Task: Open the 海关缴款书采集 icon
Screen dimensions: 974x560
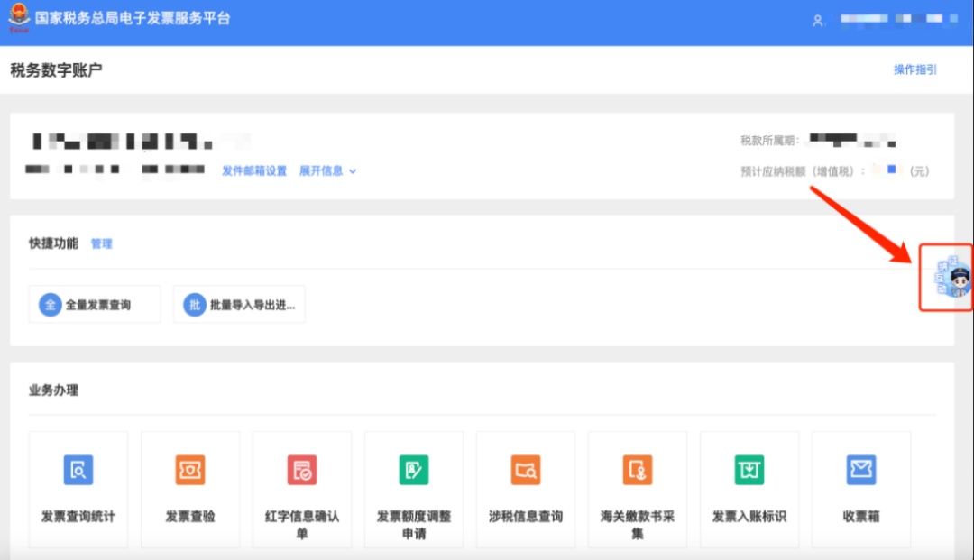Action: tap(638, 470)
